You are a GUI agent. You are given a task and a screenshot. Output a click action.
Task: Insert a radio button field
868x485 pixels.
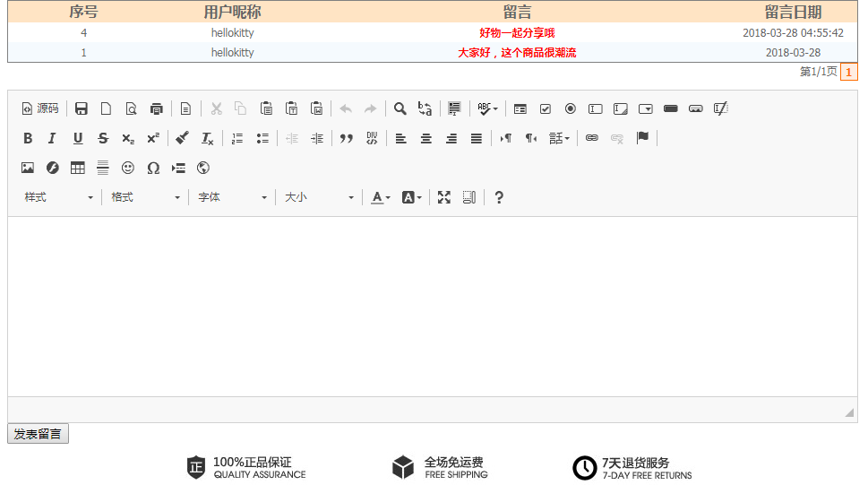(x=571, y=108)
